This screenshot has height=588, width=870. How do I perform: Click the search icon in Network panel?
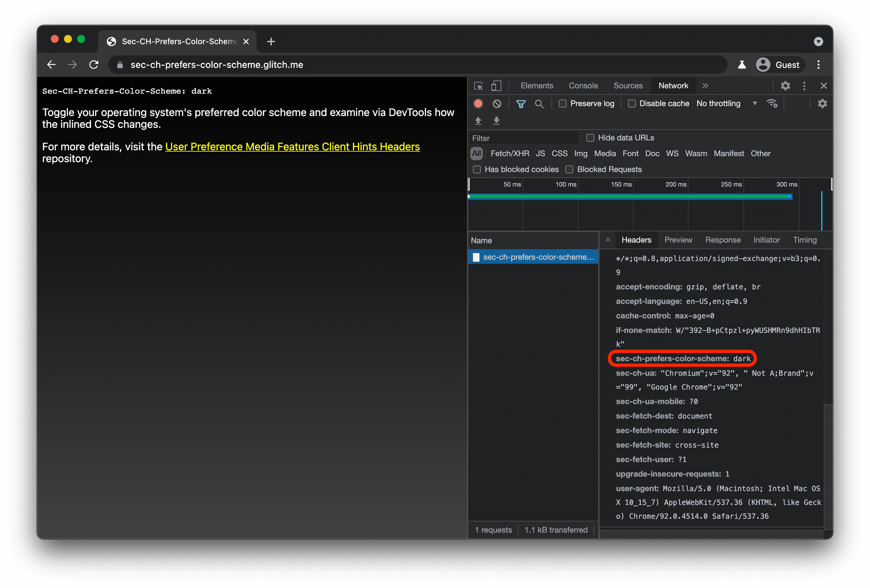pos(538,104)
